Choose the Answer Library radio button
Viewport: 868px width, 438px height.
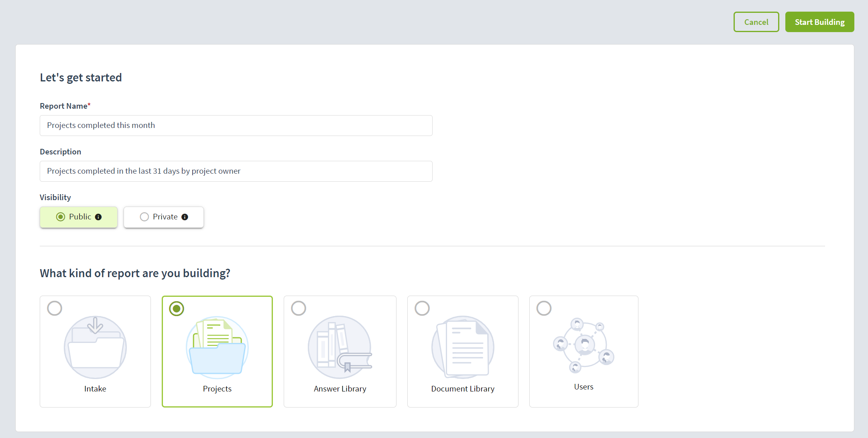pos(299,308)
